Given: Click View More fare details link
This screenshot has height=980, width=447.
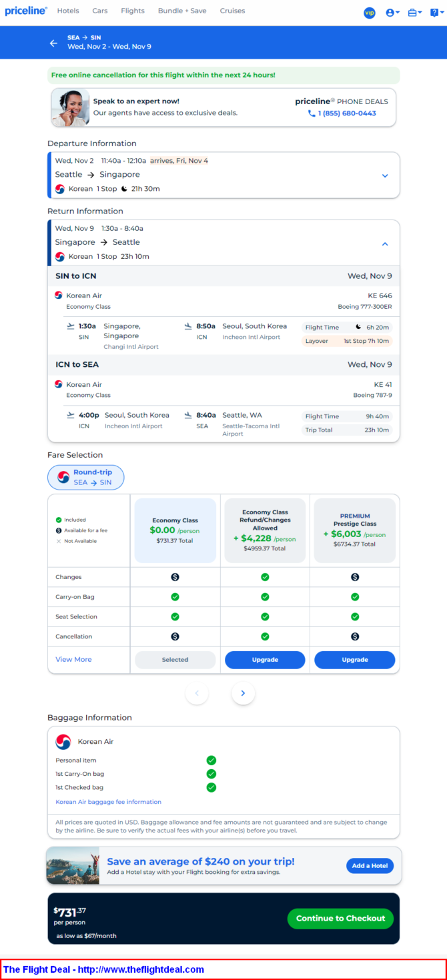Looking at the screenshot, I should click(x=73, y=659).
